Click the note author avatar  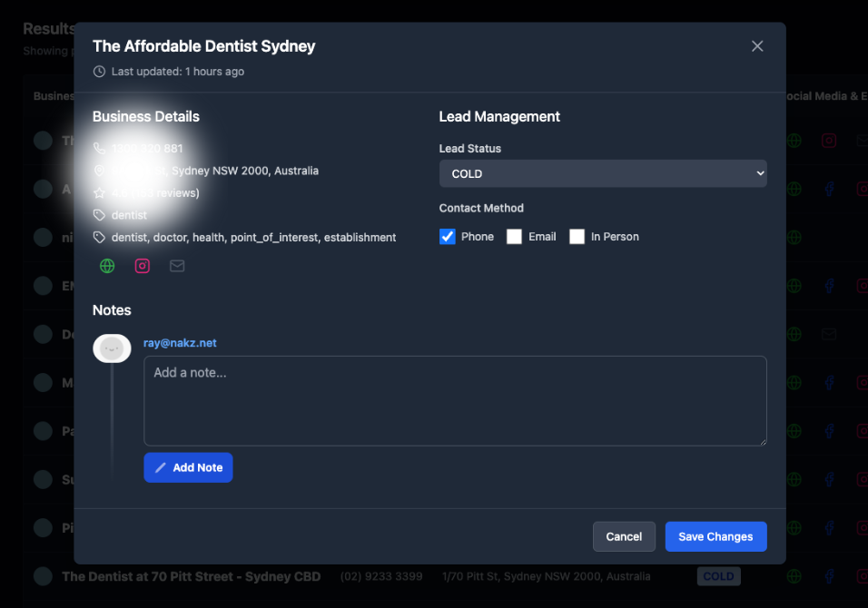click(112, 348)
